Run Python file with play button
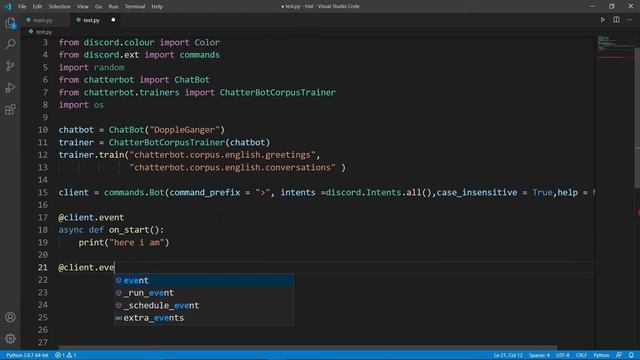 click(x=602, y=20)
